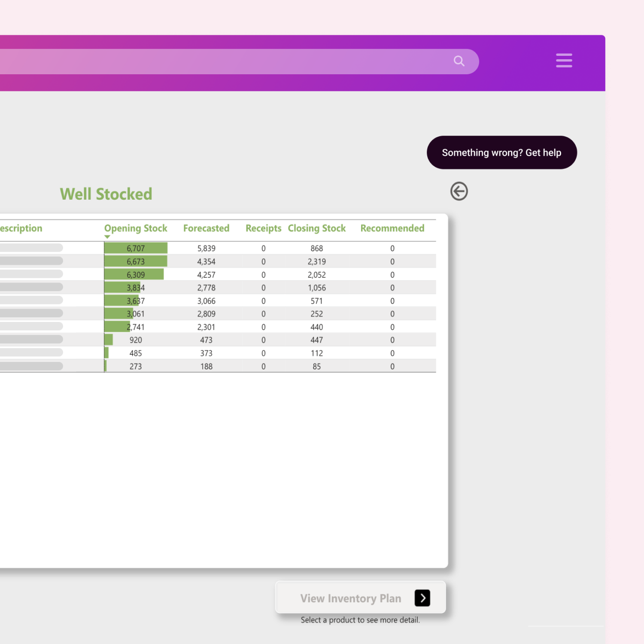
Task: Click closing stock value 440
Action: [317, 327]
